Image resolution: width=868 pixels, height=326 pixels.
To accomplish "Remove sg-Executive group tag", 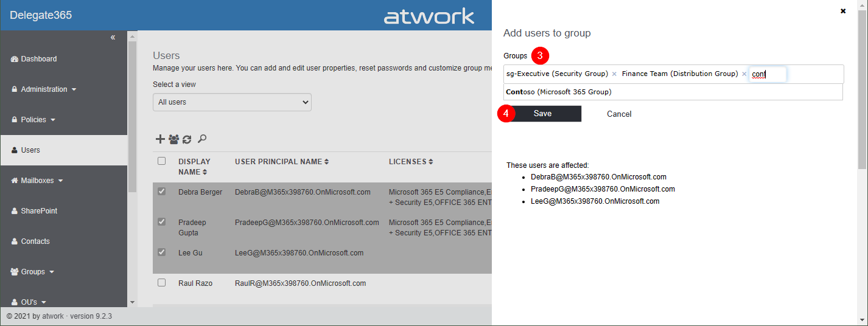I will [614, 74].
